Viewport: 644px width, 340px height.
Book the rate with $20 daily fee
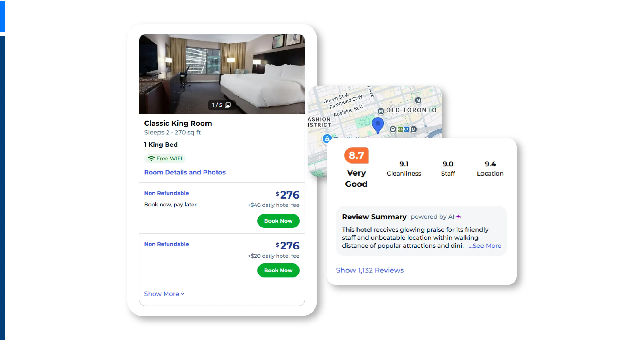pyautogui.click(x=278, y=271)
